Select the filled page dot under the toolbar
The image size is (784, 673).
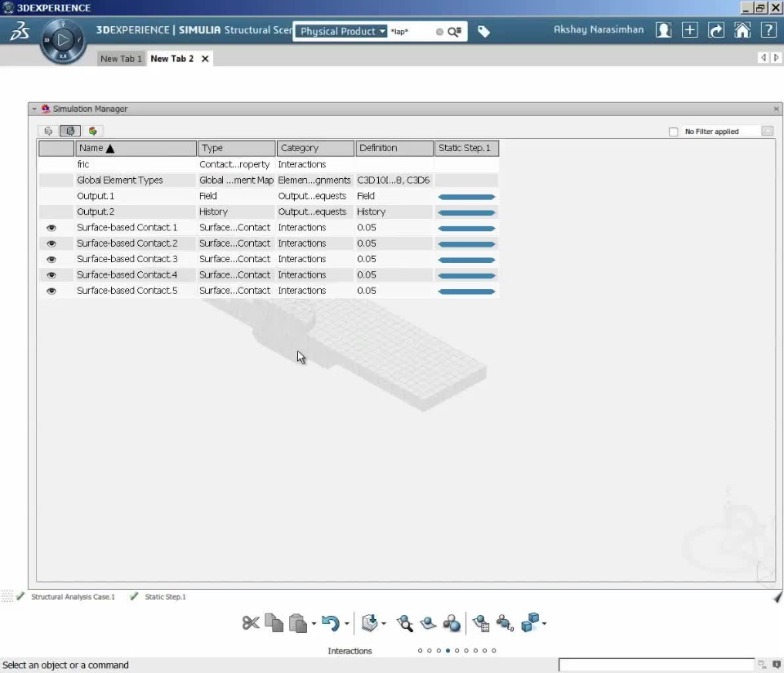[x=448, y=650]
